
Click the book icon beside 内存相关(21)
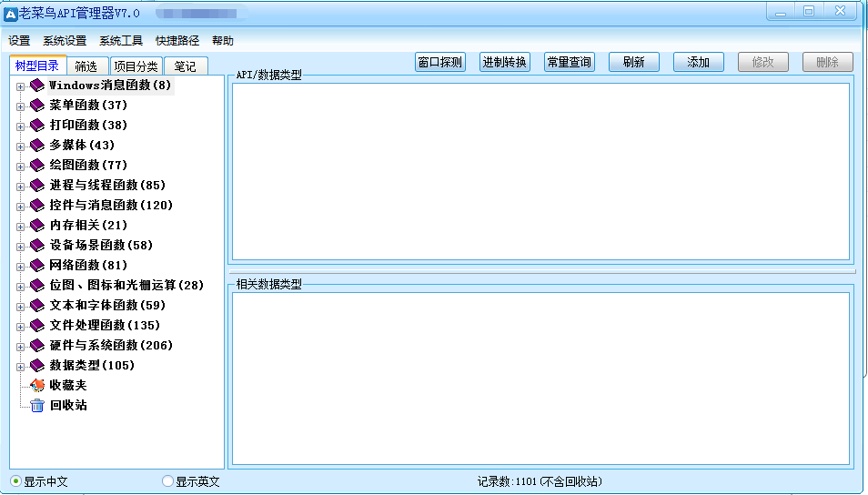(x=37, y=226)
